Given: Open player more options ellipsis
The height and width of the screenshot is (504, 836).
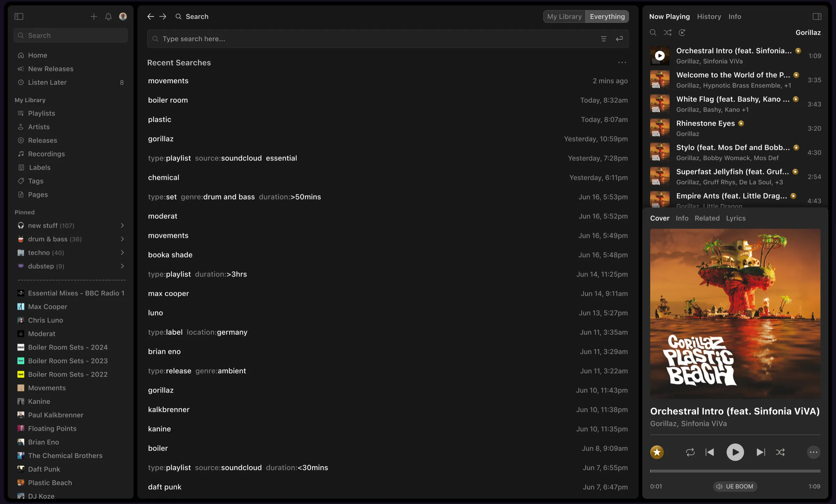Looking at the screenshot, I should coord(813,452).
